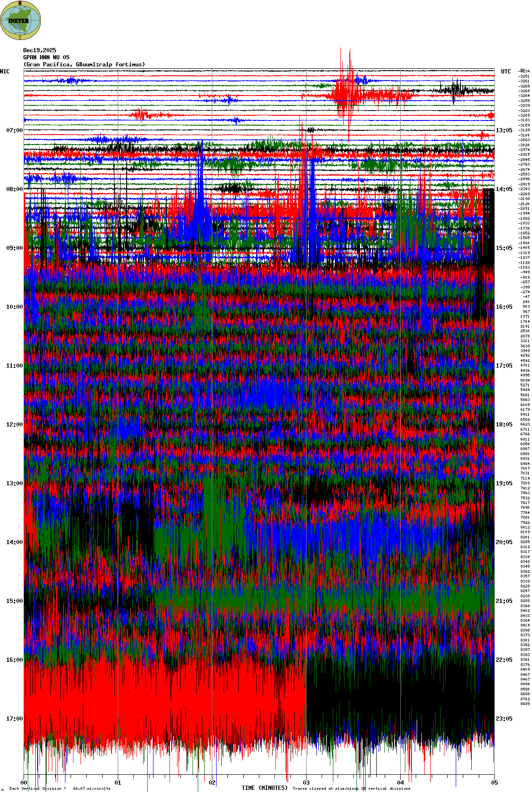The height and width of the screenshot is (795, 532).
Task: Select the 10:00 local time marker
Action: 14,307
